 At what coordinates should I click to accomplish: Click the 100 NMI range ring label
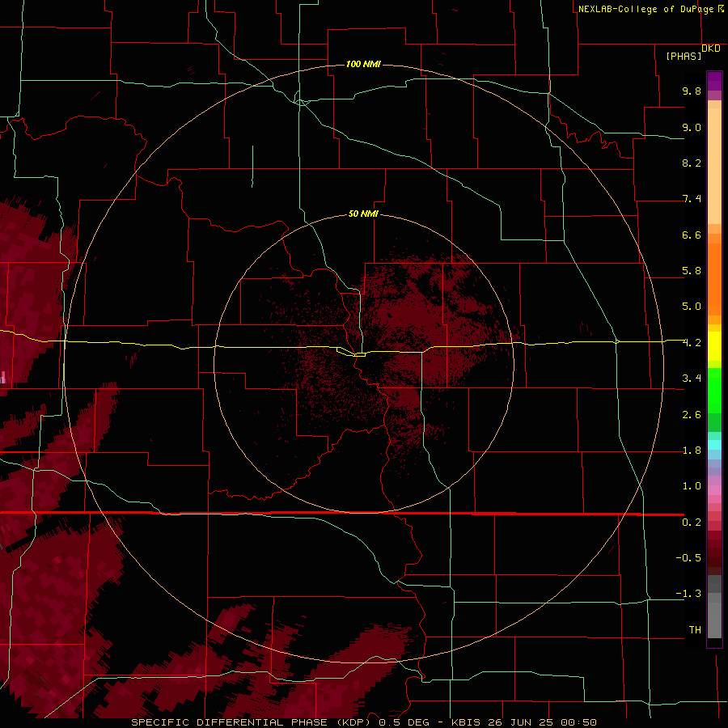[x=363, y=64]
